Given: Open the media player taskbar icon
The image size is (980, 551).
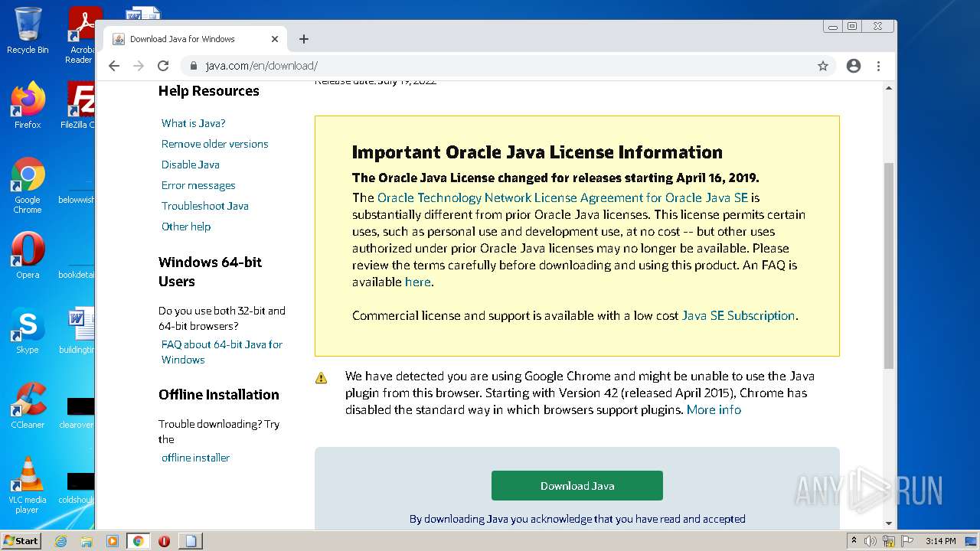Looking at the screenshot, I should 112,541.
